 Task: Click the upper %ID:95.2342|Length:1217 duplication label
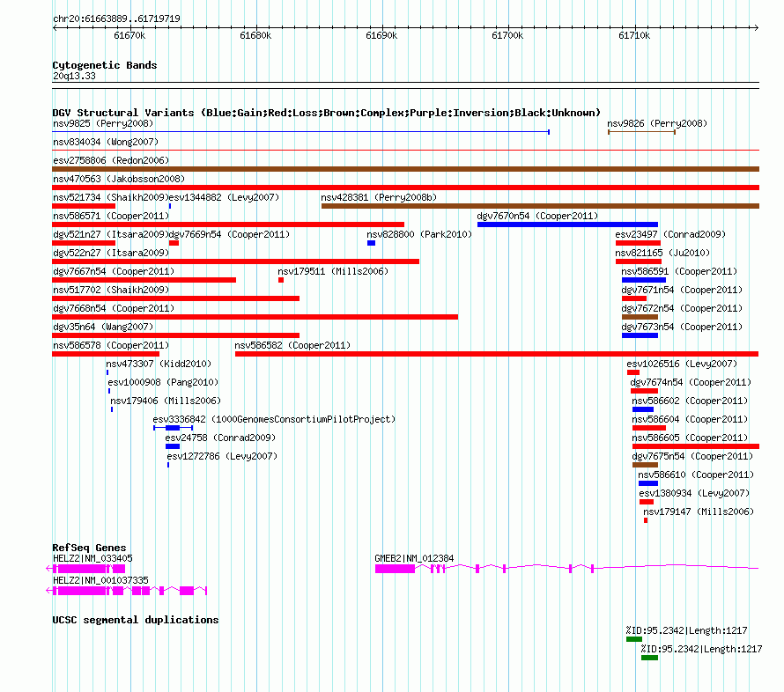coord(686,630)
